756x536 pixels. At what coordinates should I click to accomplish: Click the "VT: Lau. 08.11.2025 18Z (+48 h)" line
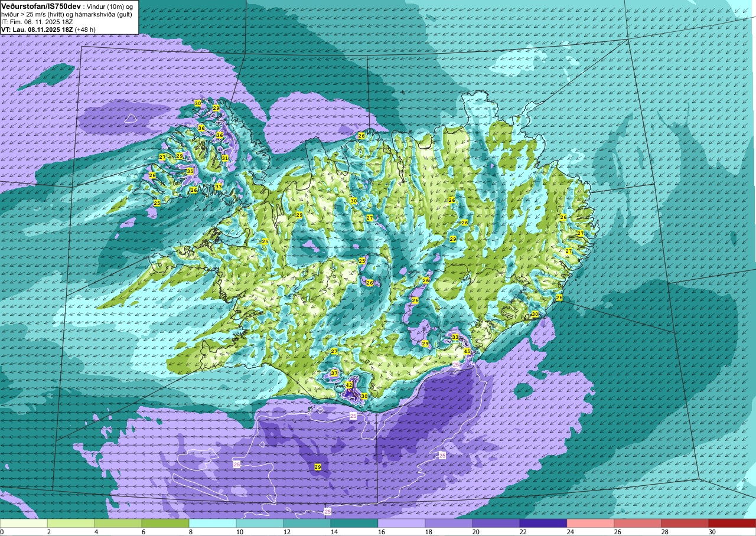(x=48, y=30)
